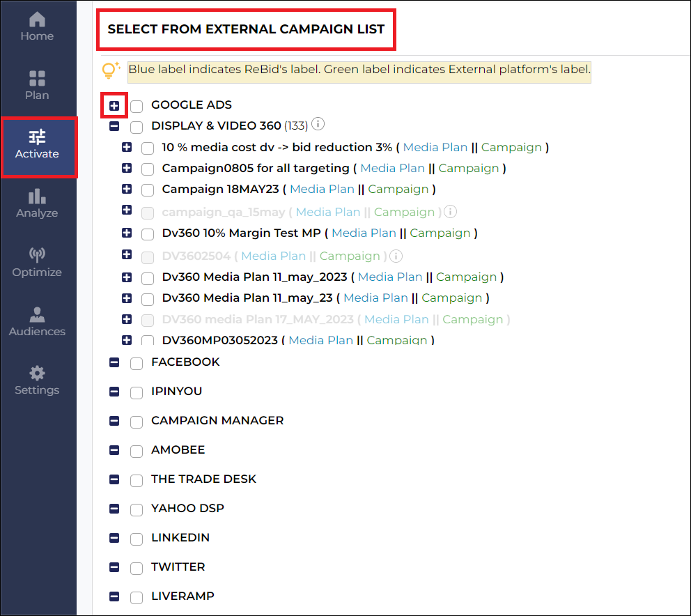
Task: Select the YAHOO DSP tree item label
Action: (188, 509)
